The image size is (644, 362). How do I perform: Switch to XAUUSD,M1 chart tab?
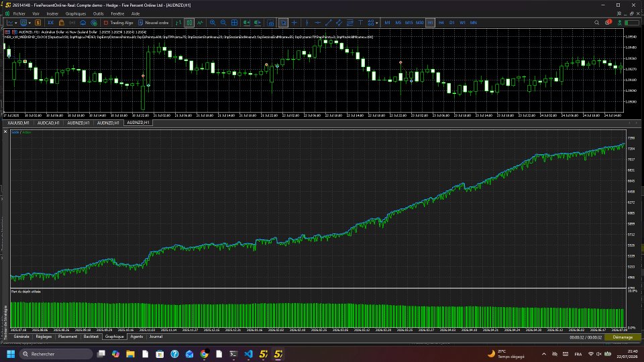(19, 123)
